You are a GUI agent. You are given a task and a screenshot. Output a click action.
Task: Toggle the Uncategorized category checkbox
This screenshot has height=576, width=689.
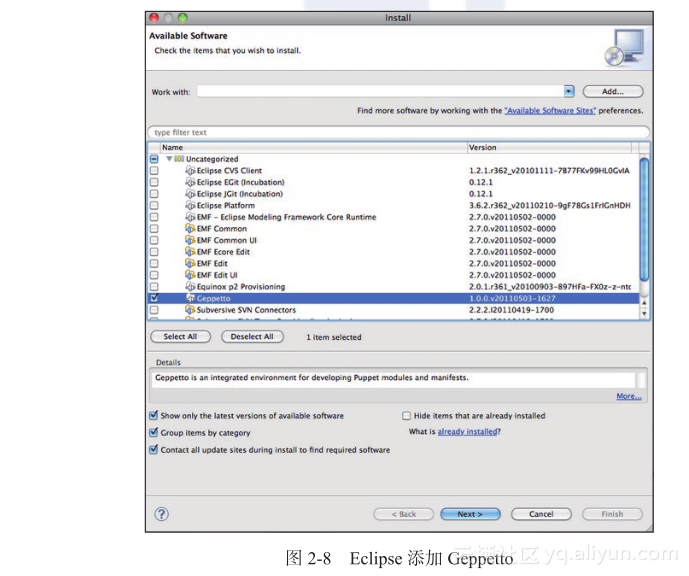pos(154,159)
